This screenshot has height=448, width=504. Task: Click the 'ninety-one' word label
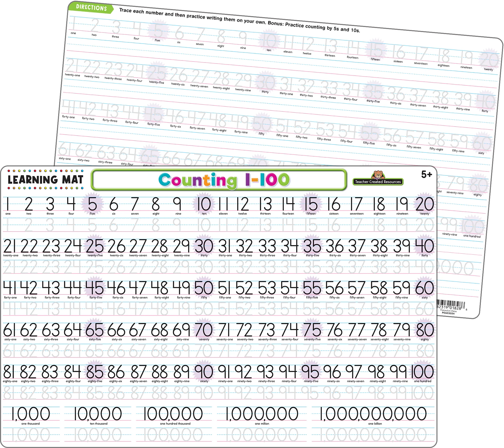(x=225, y=381)
